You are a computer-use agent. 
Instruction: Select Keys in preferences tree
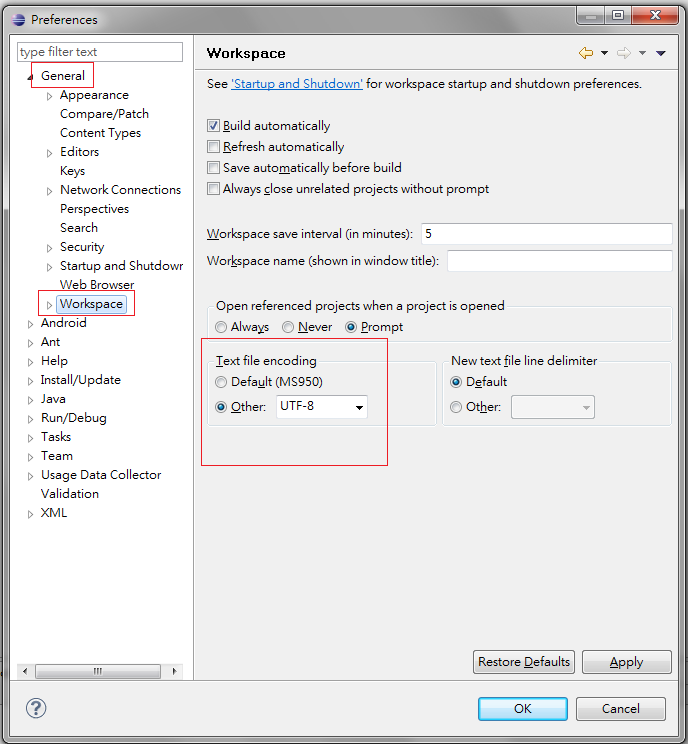tap(72, 171)
